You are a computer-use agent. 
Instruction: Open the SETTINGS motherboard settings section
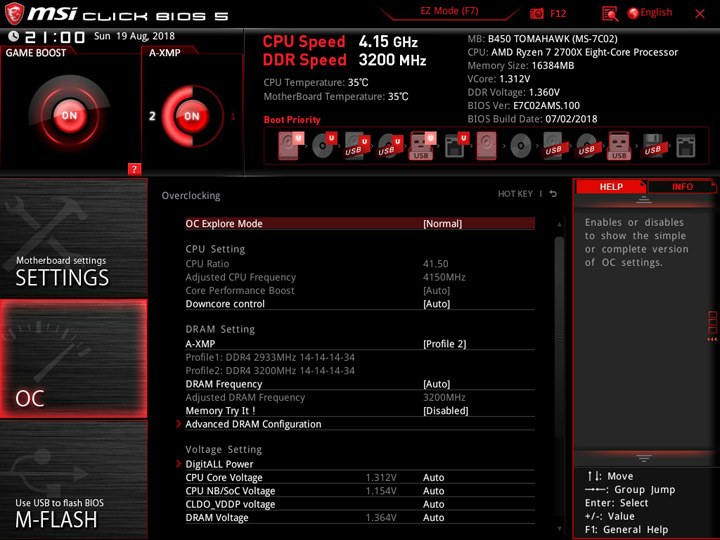coord(73,238)
